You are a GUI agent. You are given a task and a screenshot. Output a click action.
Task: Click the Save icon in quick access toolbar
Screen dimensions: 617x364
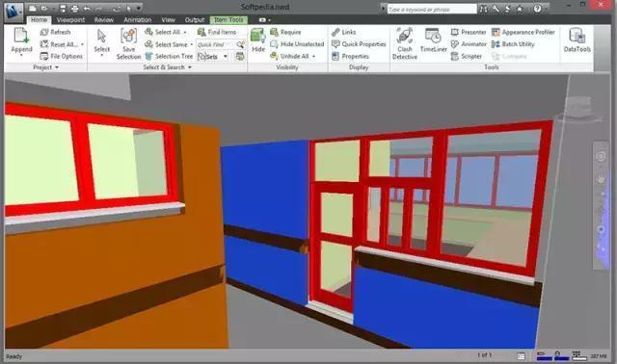[x=63, y=9]
